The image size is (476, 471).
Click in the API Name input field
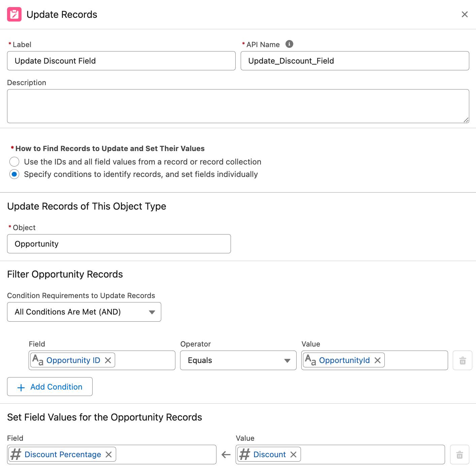(355, 61)
